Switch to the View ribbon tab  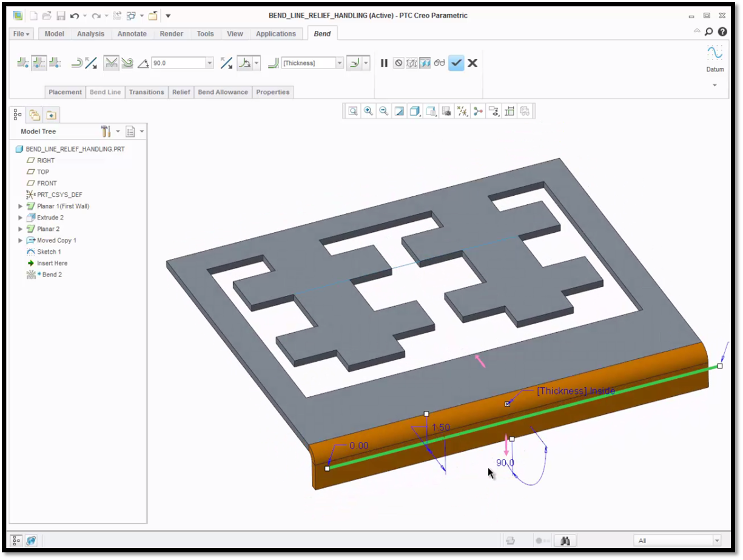235,34
